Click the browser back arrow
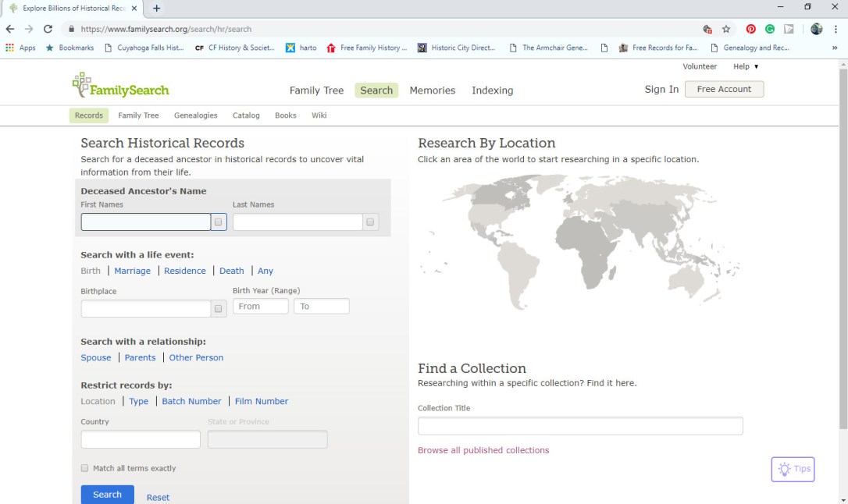The image size is (848, 504). click(x=9, y=28)
